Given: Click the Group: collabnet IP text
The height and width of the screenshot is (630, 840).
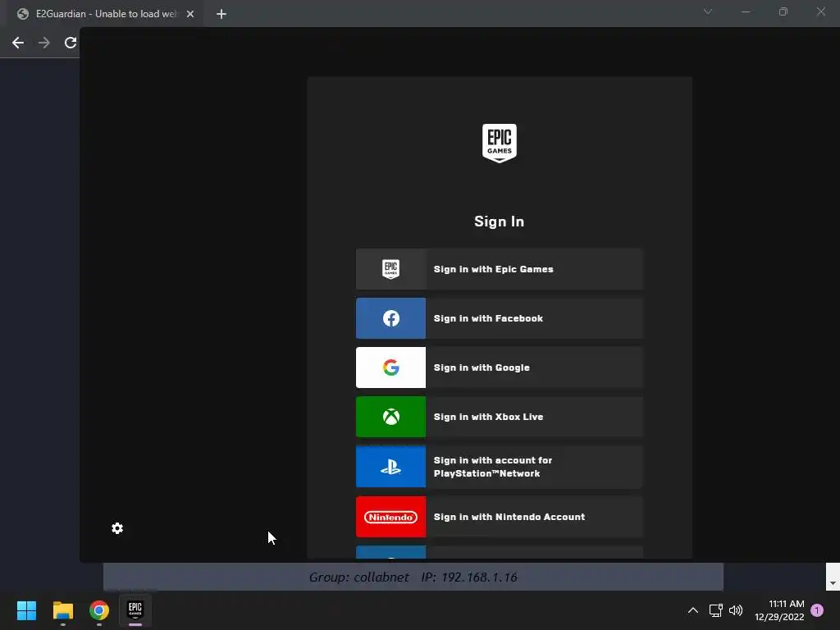Looking at the screenshot, I should click(x=413, y=577).
